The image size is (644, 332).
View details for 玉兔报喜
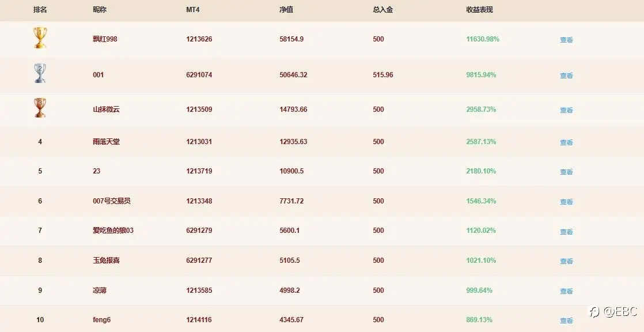[x=566, y=261]
